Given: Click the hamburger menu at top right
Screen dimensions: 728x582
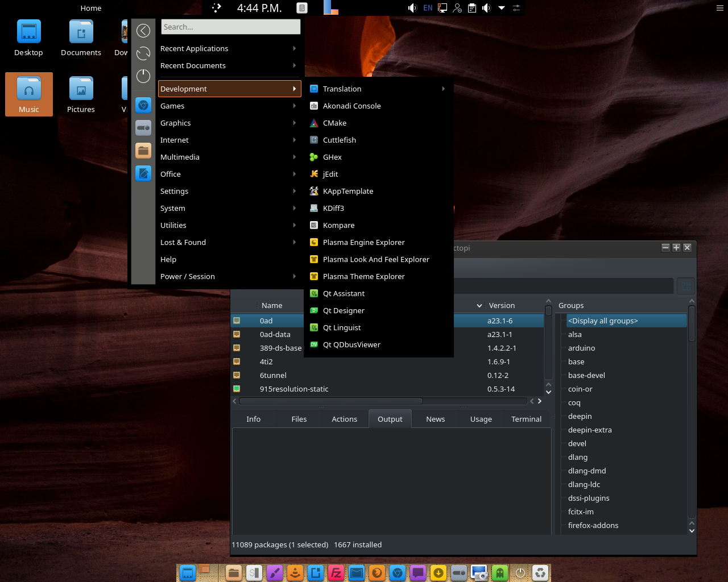Looking at the screenshot, I should [x=720, y=8].
